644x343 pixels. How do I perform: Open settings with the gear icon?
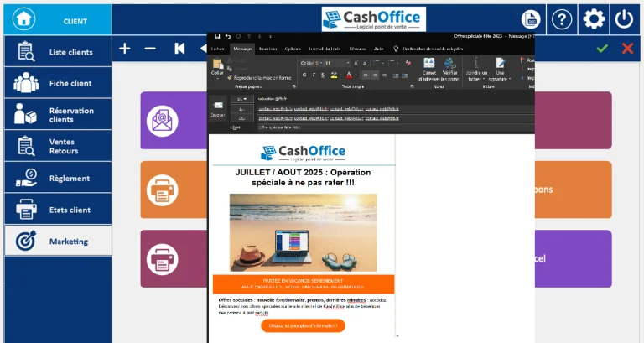[x=593, y=18]
